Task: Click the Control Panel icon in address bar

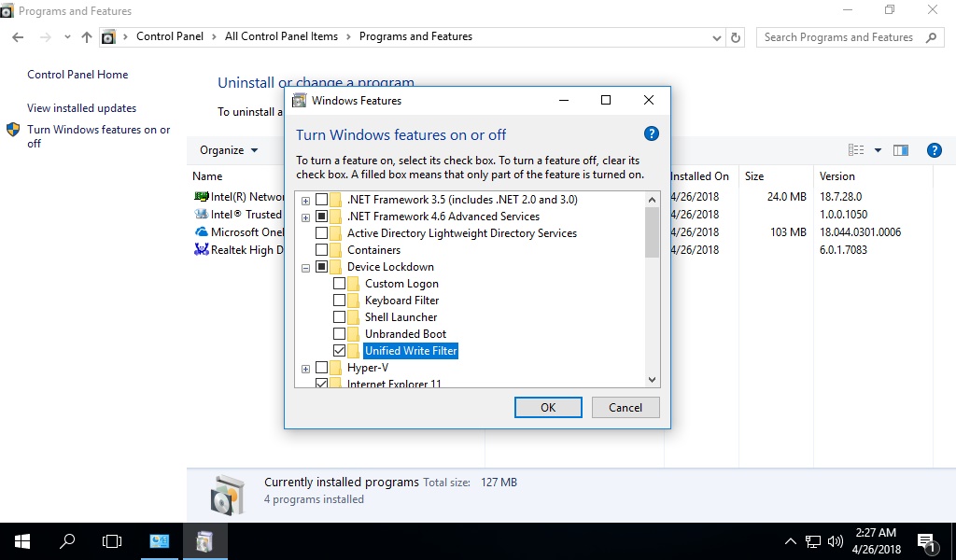Action: click(x=108, y=37)
